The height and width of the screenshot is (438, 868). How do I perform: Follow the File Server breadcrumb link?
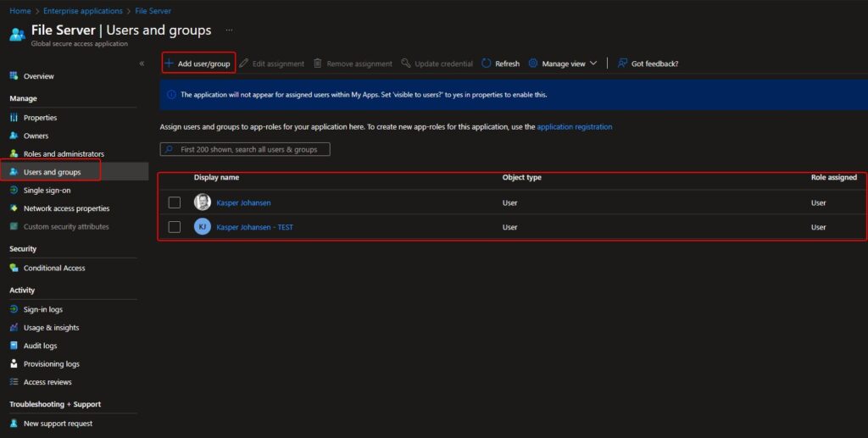153,11
